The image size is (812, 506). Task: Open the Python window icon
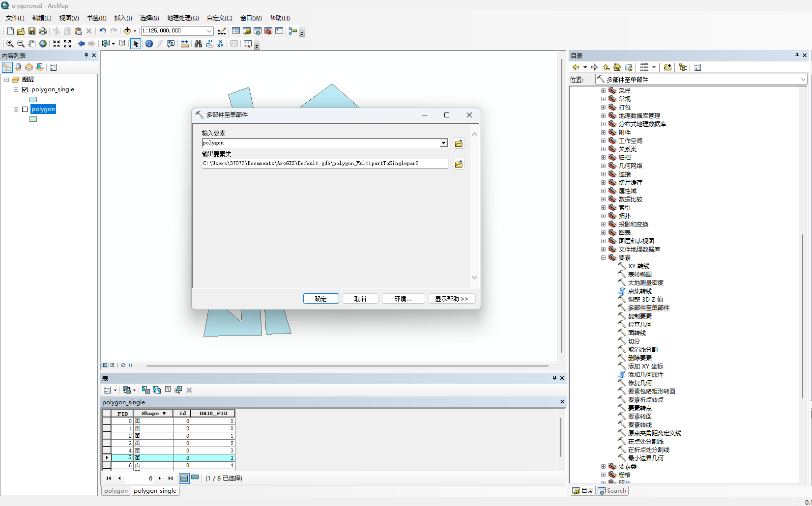279,31
